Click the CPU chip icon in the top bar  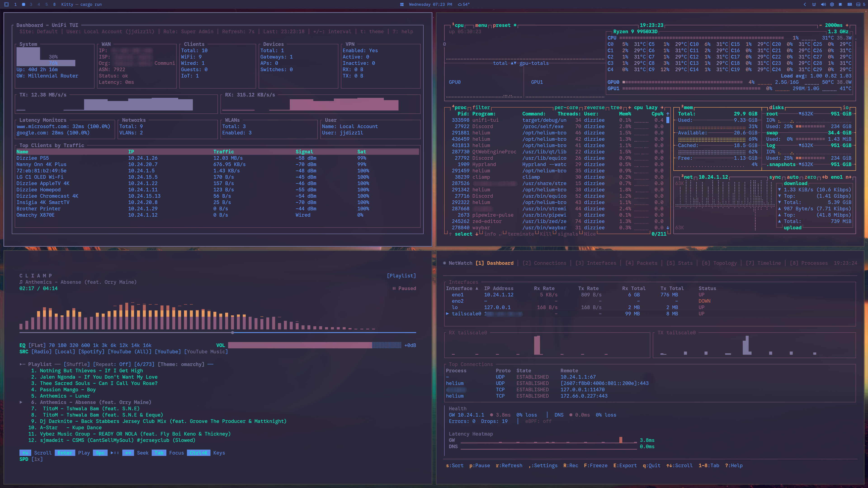[x=832, y=4]
